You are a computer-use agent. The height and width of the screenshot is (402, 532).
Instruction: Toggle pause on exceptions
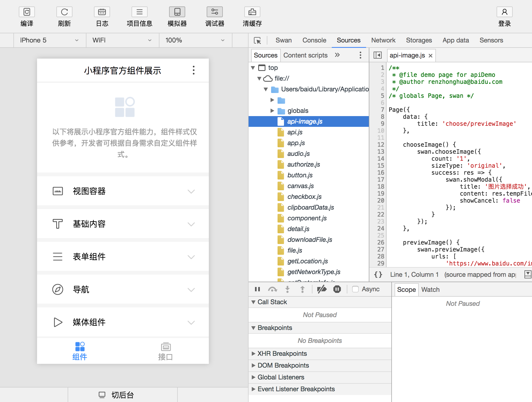click(337, 289)
